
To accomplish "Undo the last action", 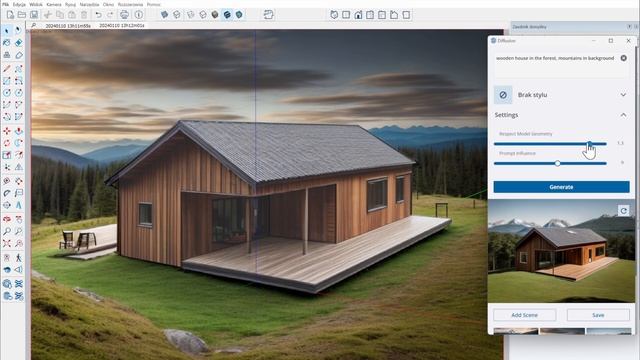I will (x=98, y=15).
